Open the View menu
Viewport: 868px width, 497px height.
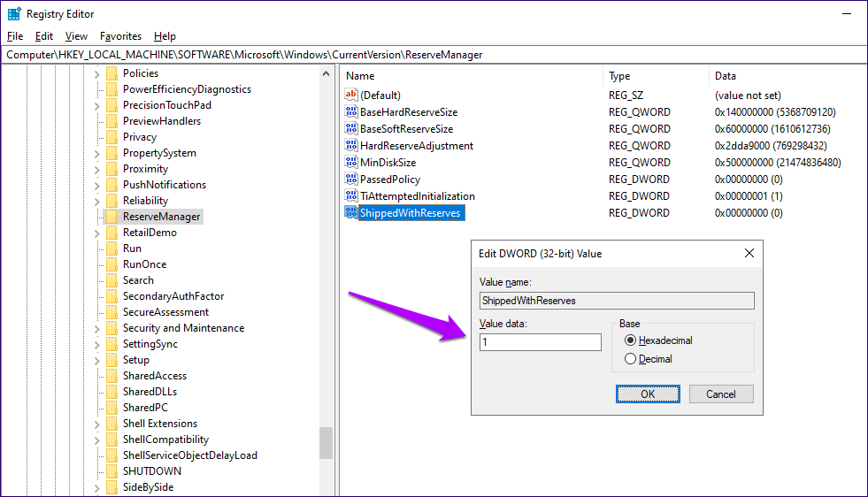point(76,36)
